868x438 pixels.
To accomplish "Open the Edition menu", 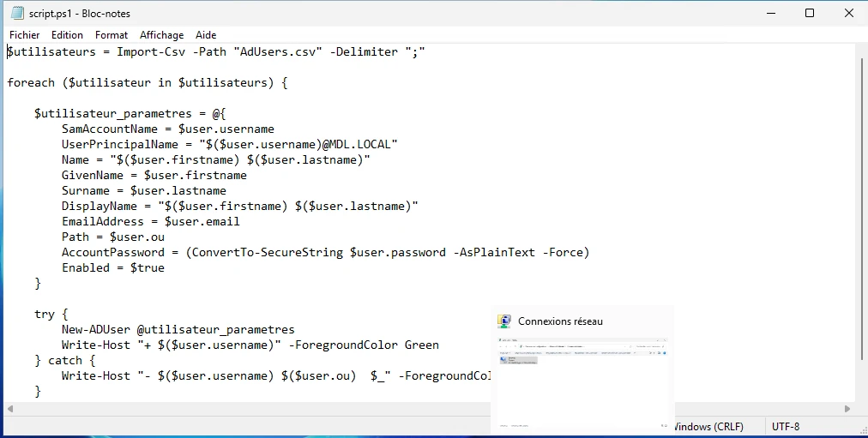I will 67,35.
